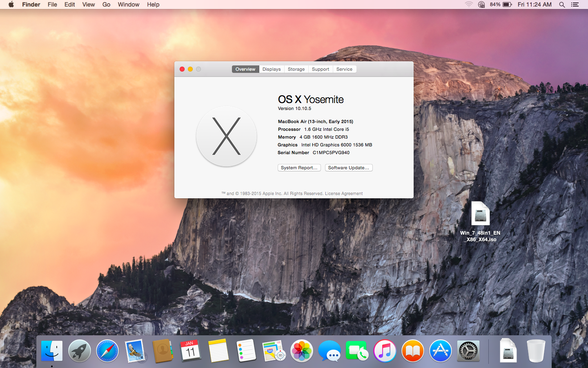Open the App Store dock icon
Screen dimensions: 588x368
pyautogui.click(x=440, y=351)
